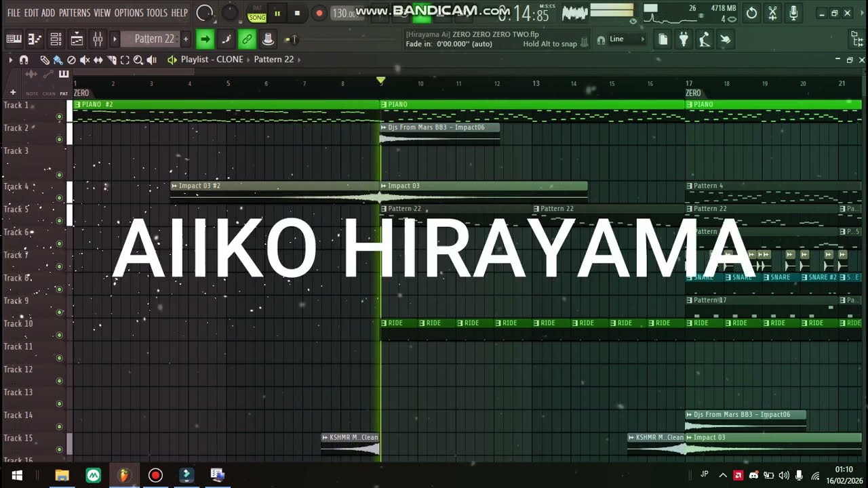Select the playlist draw pencil tool
The width and height of the screenshot is (868, 488).
click(45, 60)
